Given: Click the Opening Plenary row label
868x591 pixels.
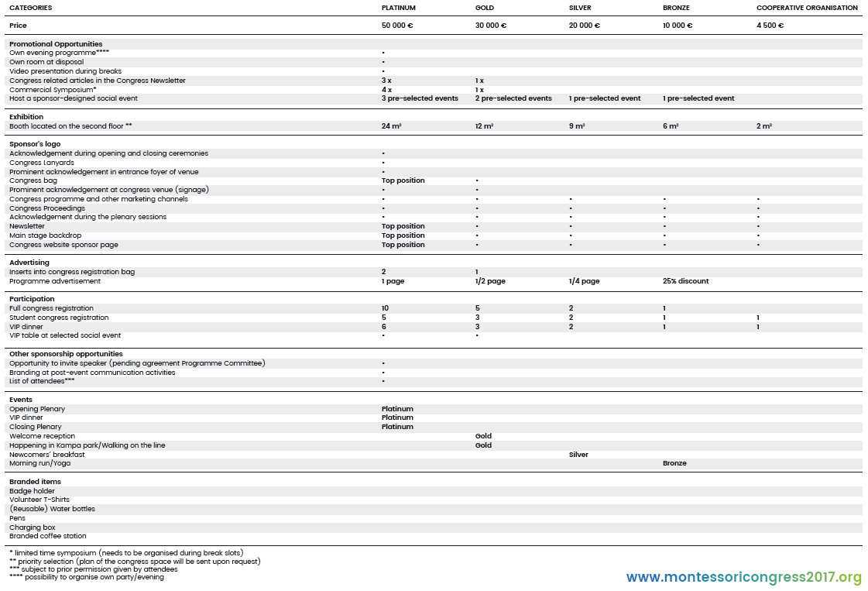Looking at the screenshot, I should [x=37, y=409].
